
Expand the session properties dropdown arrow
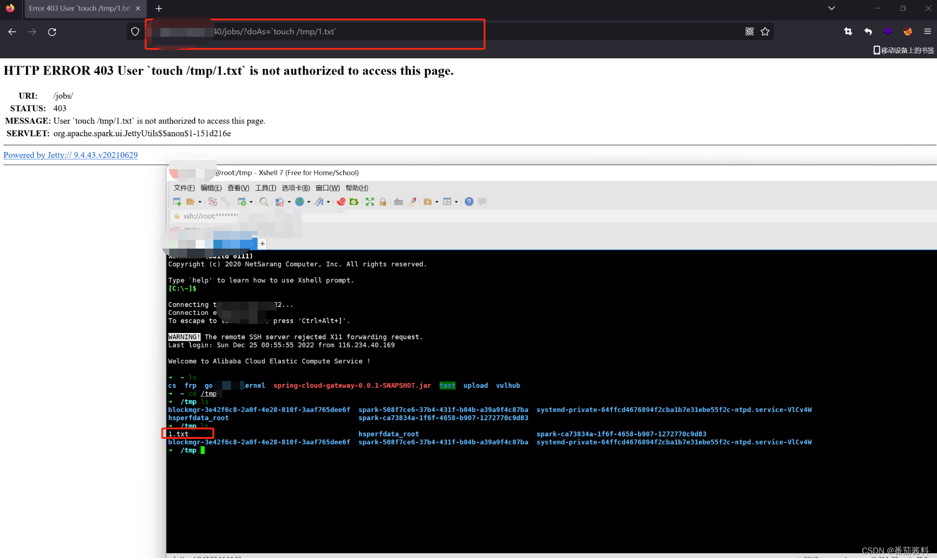tap(251, 202)
